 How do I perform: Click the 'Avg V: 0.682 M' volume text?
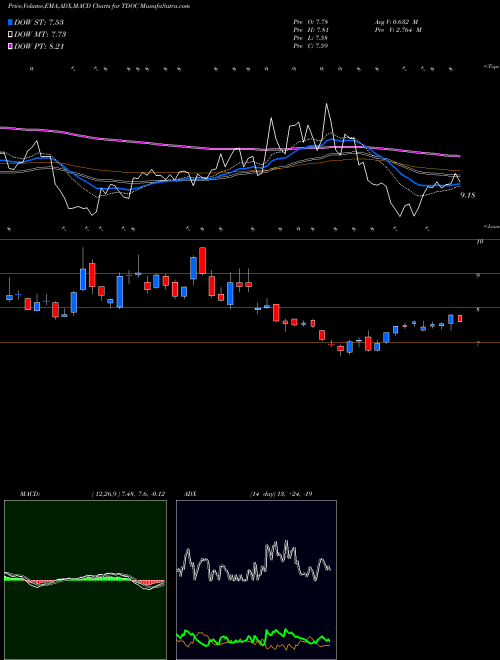397,22
